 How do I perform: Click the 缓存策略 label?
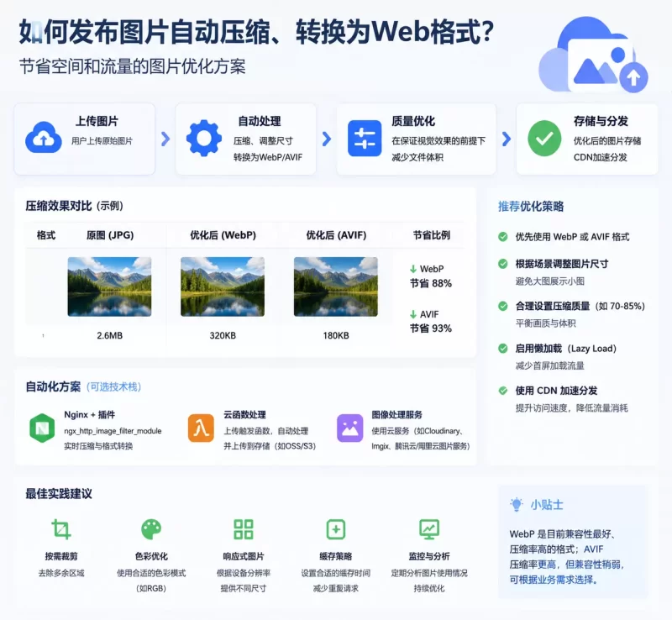click(335, 556)
